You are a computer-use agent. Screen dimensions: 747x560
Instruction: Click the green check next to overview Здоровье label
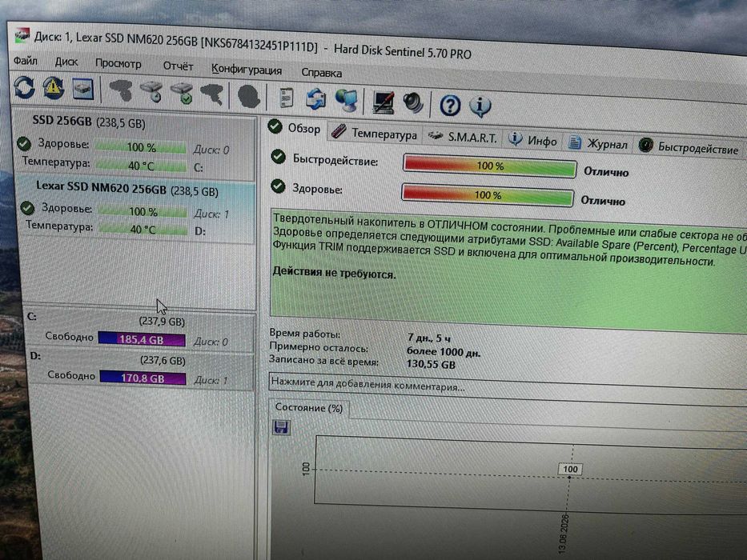coord(278,186)
